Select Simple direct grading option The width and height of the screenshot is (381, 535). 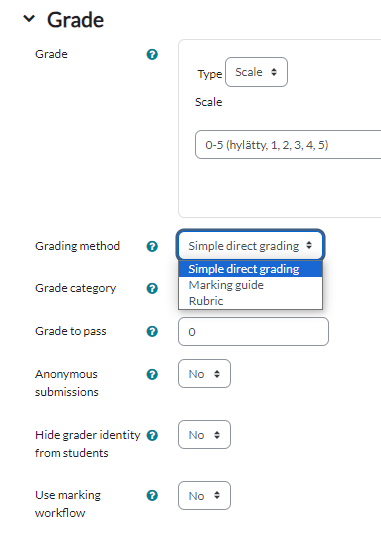250,269
